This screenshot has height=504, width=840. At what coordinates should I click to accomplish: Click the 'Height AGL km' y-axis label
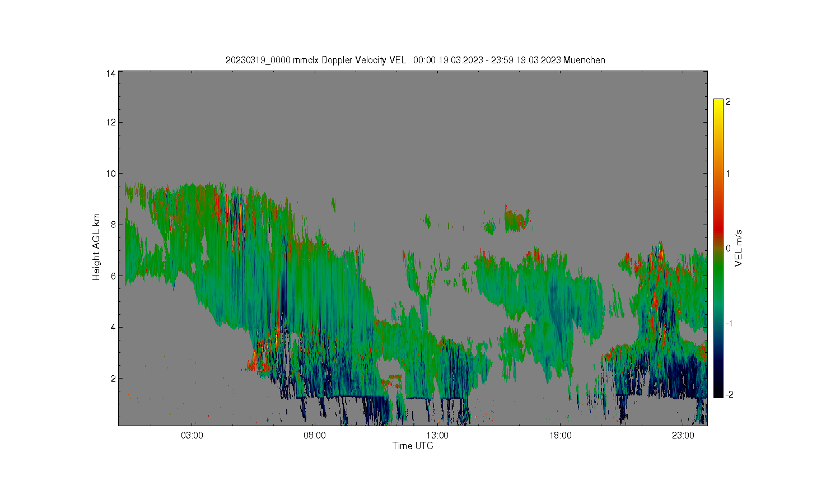tap(96, 247)
